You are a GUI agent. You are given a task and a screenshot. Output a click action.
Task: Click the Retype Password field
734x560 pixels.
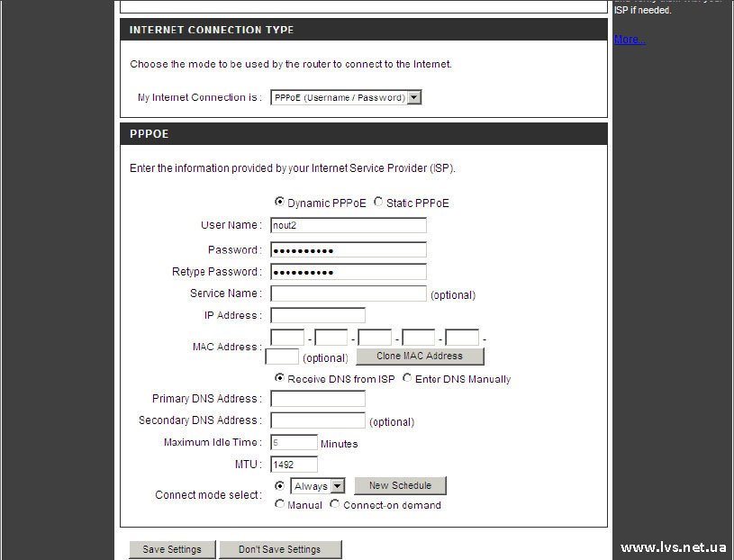349,272
